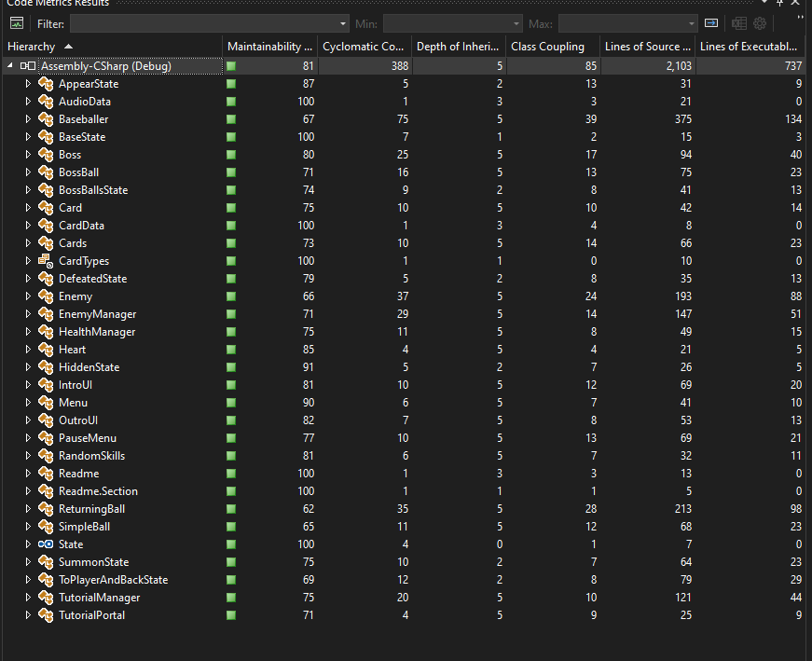Viewport: 812px width, 661px height.
Task: Click the Baseballer class icon
Action: (46, 119)
